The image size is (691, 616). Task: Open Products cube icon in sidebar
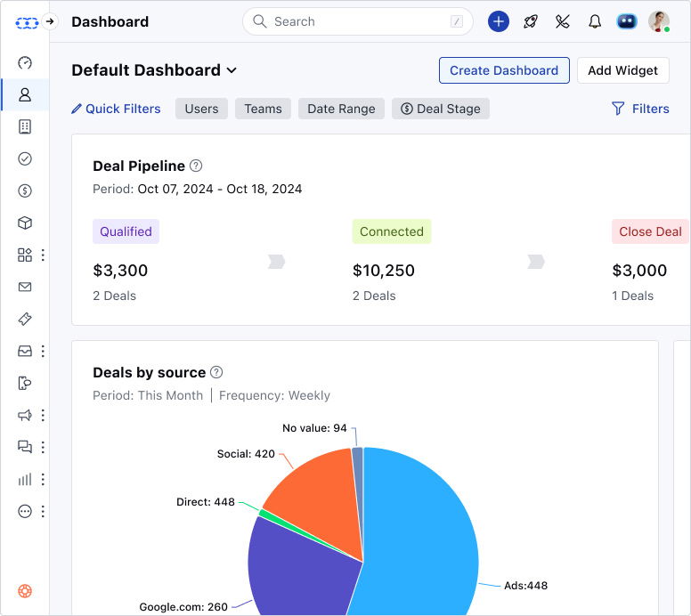coord(25,223)
